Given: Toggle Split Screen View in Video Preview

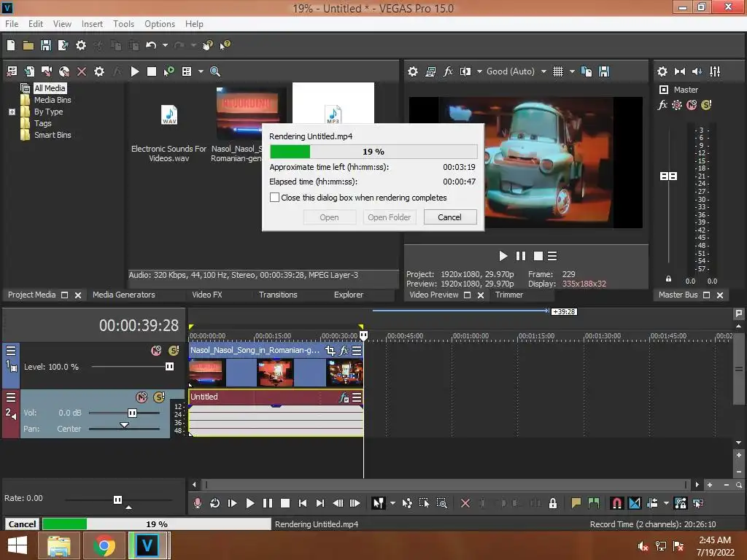Looking at the screenshot, I should coord(465,71).
